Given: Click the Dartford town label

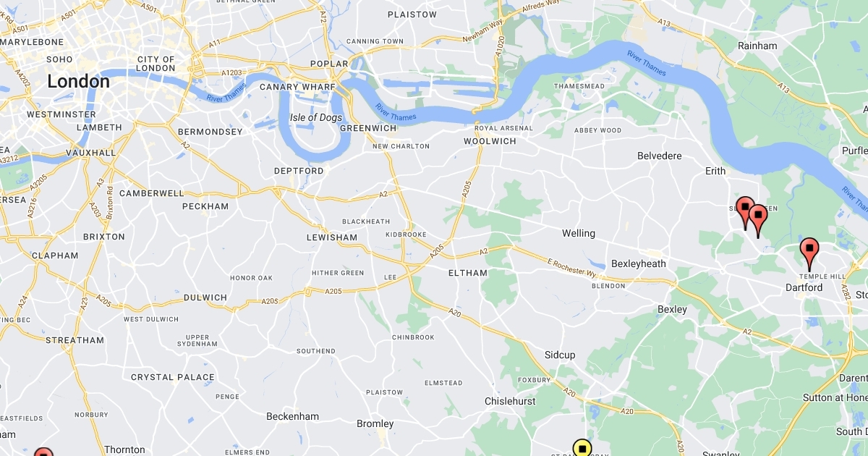Looking at the screenshot, I should pos(804,287).
